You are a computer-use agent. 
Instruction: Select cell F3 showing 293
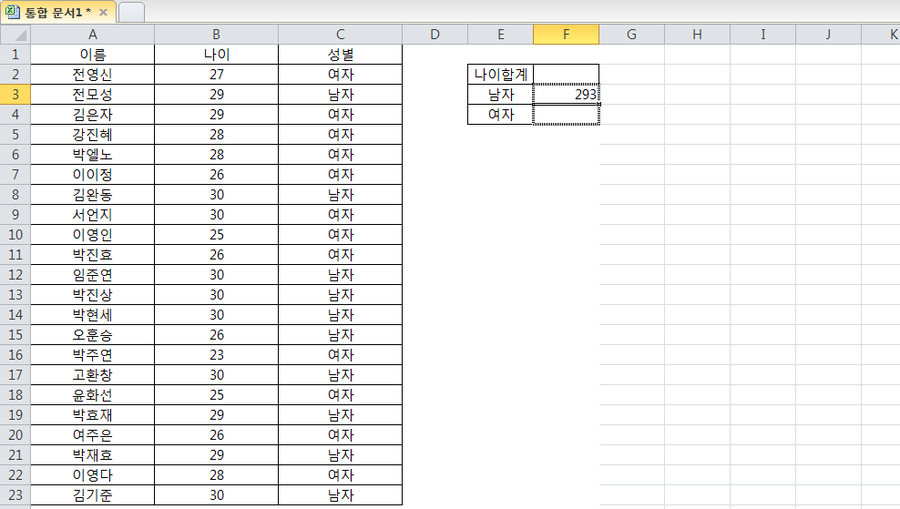pos(566,95)
